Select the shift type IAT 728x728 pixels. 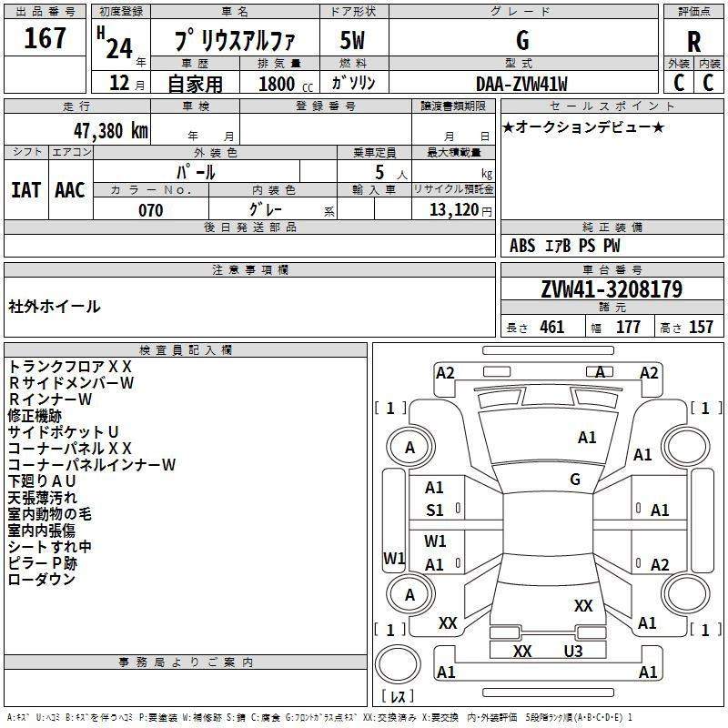[x=26, y=190]
